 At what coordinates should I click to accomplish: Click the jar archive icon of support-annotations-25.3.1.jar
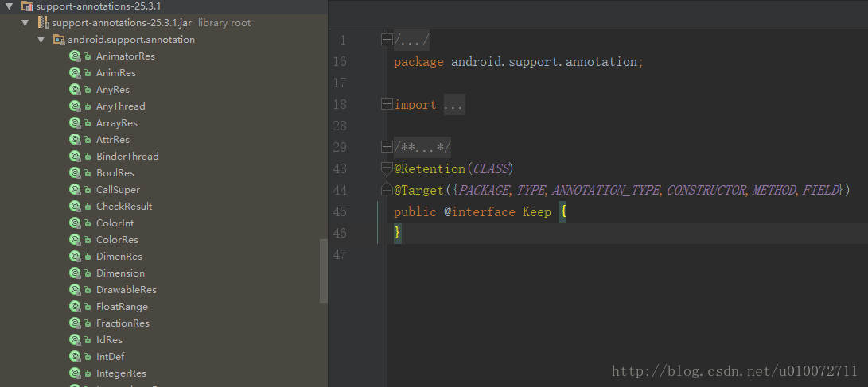click(43, 23)
